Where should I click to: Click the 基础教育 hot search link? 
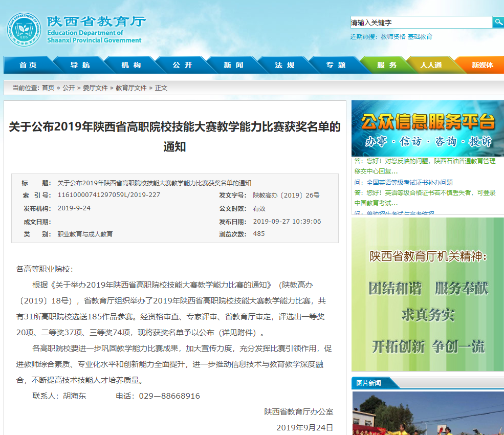click(420, 37)
